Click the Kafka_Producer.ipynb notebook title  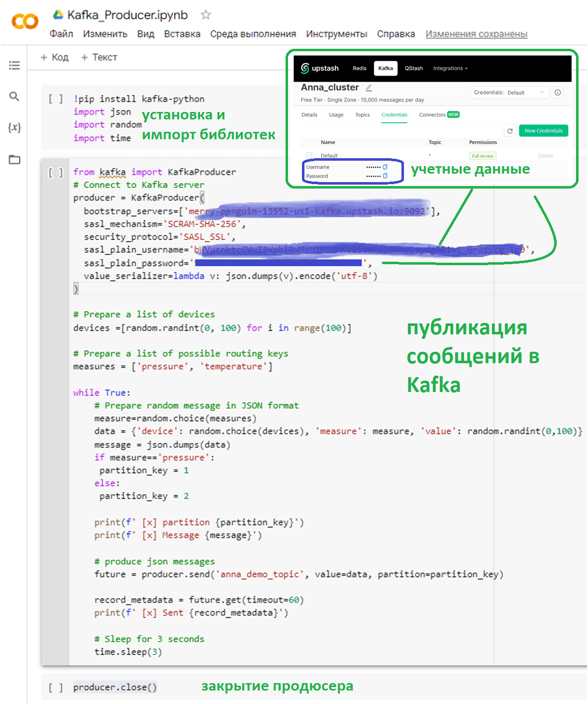click(x=128, y=15)
